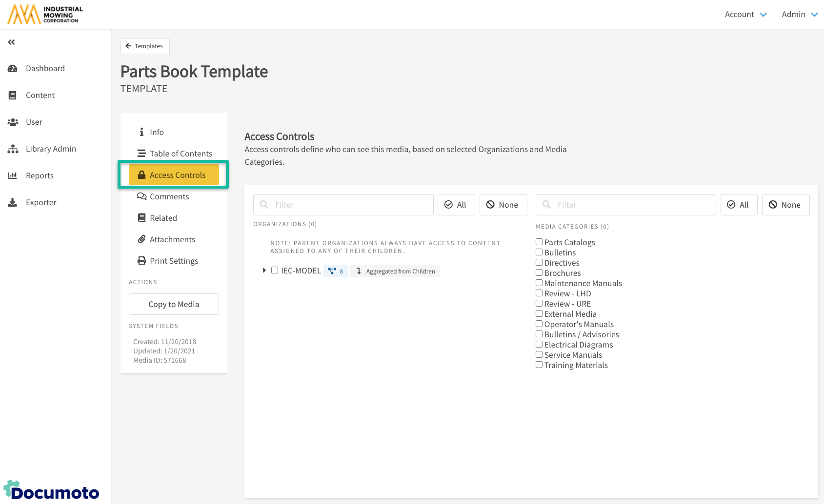The height and width of the screenshot is (504, 824).
Task: Go back to Templates list
Action: point(145,46)
